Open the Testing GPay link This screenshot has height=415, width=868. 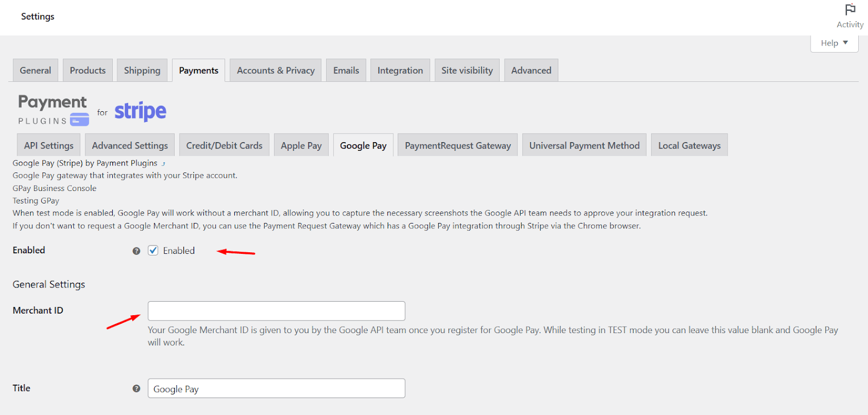click(36, 201)
